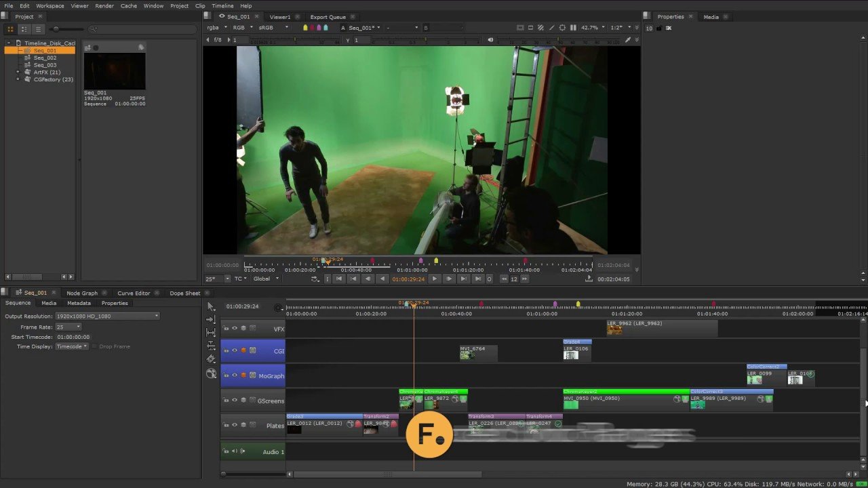Unlock the VFX track lock icon
This screenshot has height=488, width=868.
click(x=226, y=329)
